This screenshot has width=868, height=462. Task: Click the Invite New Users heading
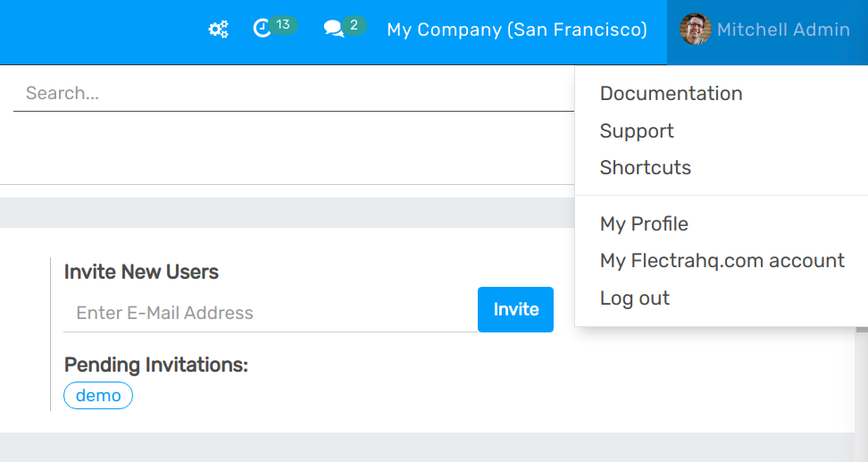141,273
